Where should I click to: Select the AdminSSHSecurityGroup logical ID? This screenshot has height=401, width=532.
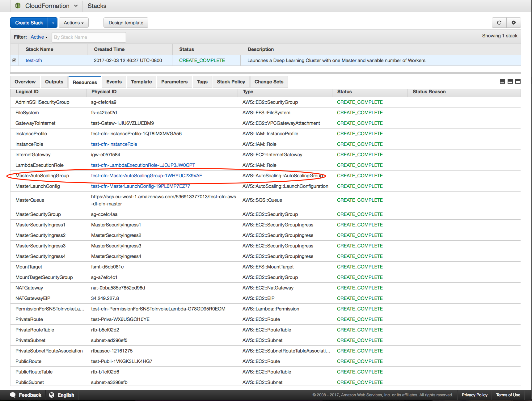point(42,102)
